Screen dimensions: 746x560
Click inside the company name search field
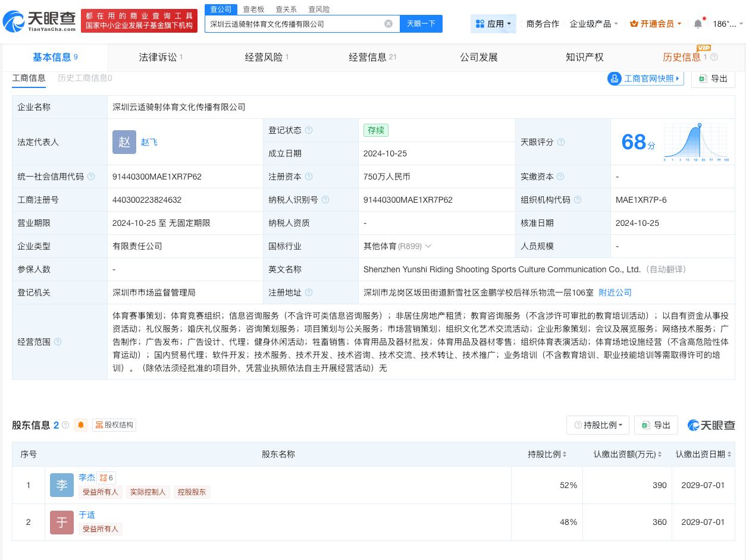click(297, 23)
